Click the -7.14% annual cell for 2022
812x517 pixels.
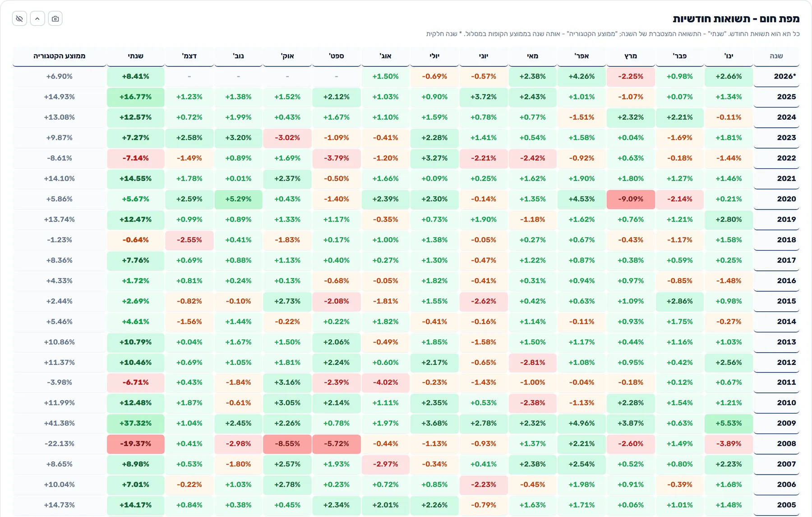click(135, 158)
